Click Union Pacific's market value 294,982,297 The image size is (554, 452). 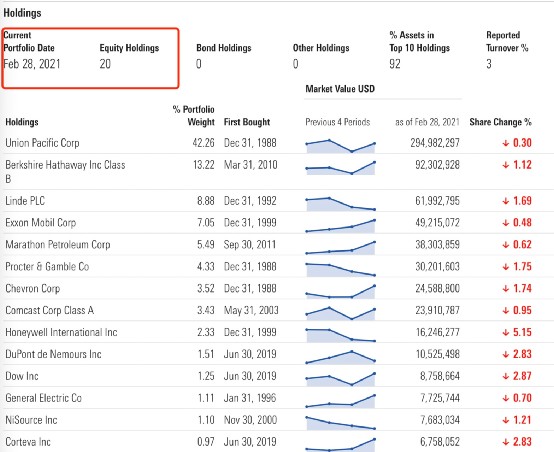(x=435, y=143)
